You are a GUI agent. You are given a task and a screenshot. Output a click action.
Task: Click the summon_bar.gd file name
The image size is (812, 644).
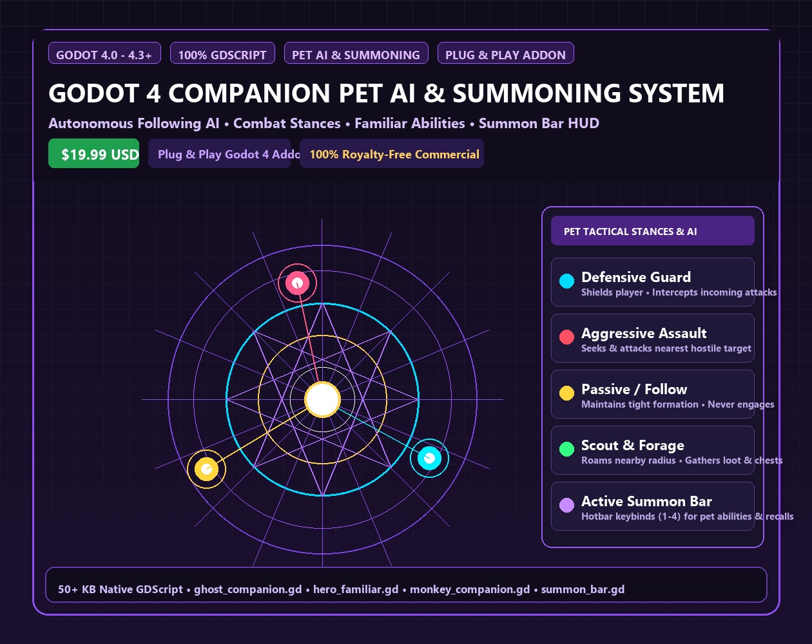pyautogui.click(x=583, y=589)
